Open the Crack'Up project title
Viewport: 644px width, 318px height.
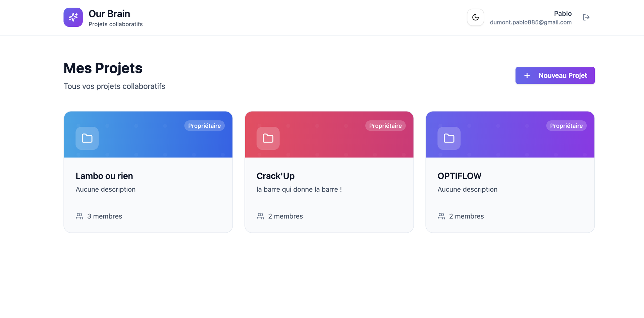click(275, 176)
